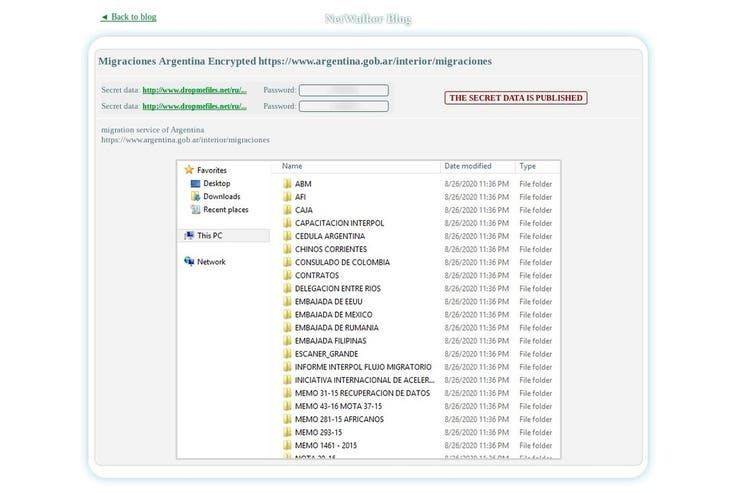
Task: Click the argentina.gob.ar URL under description
Action: click(x=185, y=140)
